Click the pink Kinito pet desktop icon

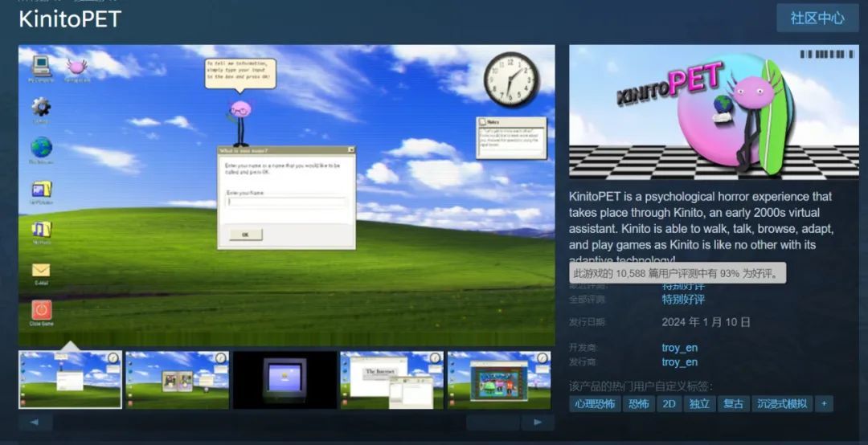77,68
